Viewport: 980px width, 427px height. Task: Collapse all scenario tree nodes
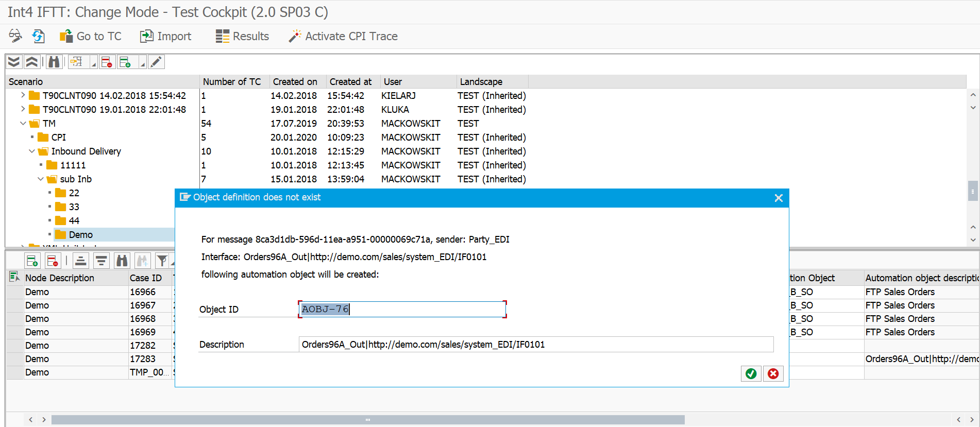click(x=32, y=62)
